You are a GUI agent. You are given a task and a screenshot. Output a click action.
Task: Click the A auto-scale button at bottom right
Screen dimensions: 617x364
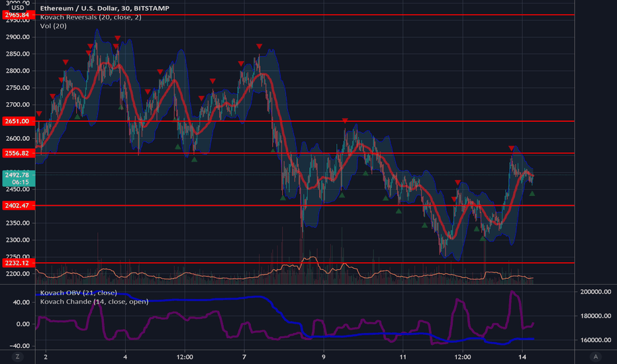[x=595, y=357]
